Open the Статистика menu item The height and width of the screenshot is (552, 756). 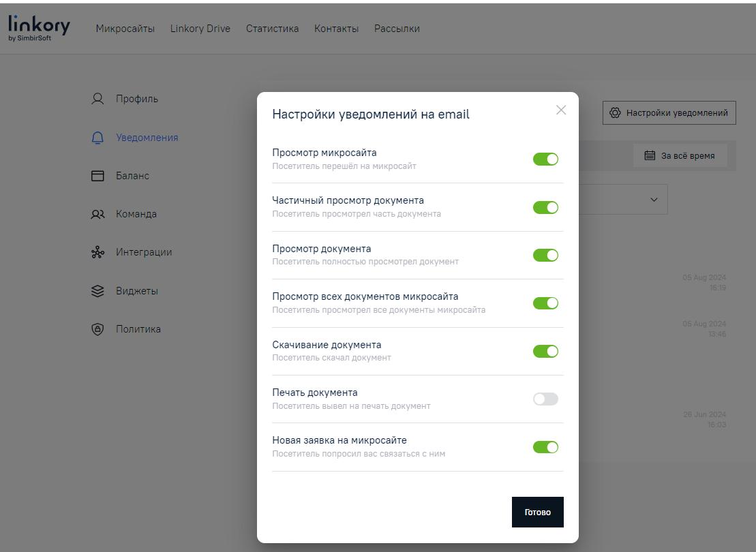272,29
